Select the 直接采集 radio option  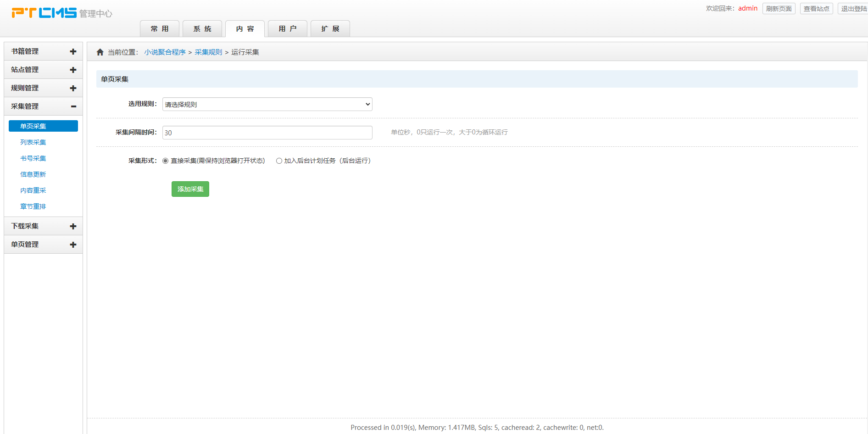166,161
